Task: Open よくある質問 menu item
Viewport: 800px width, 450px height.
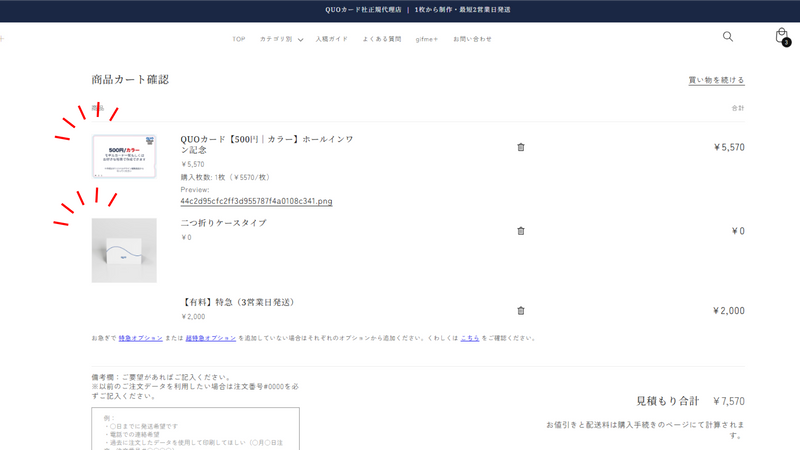Action: (382, 39)
